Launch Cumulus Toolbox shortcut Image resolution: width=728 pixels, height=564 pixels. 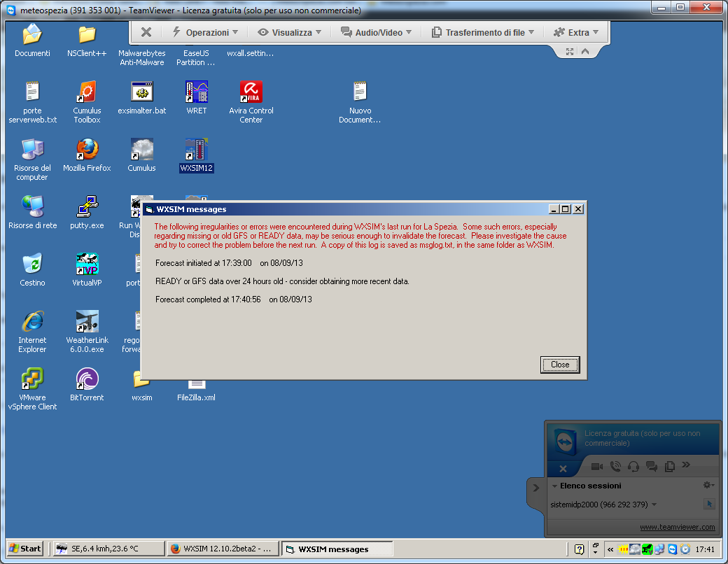point(87,92)
